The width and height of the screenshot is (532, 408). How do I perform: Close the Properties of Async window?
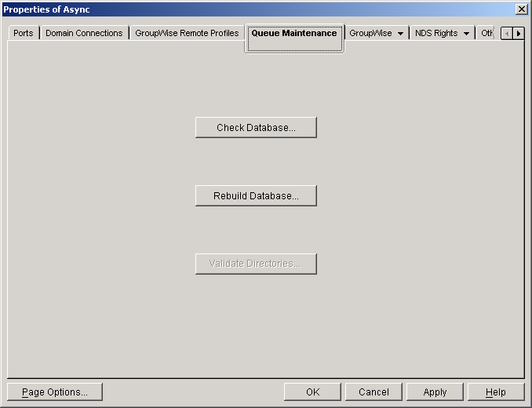click(x=521, y=9)
